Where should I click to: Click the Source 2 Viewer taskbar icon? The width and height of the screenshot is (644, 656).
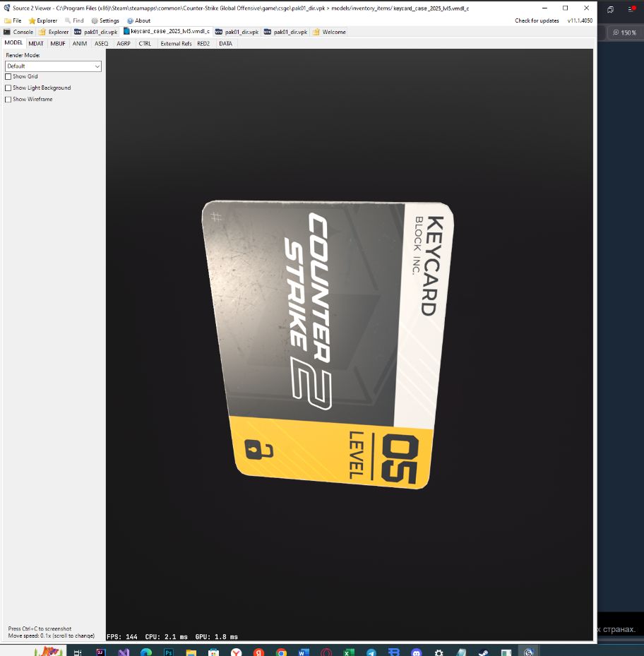(x=528, y=652)
